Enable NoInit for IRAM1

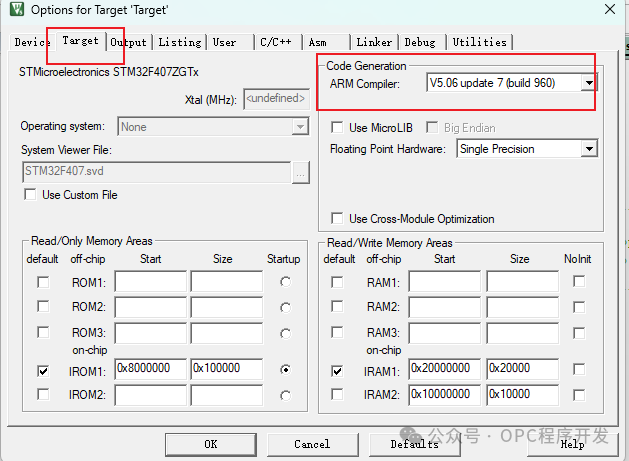(579, 369)
